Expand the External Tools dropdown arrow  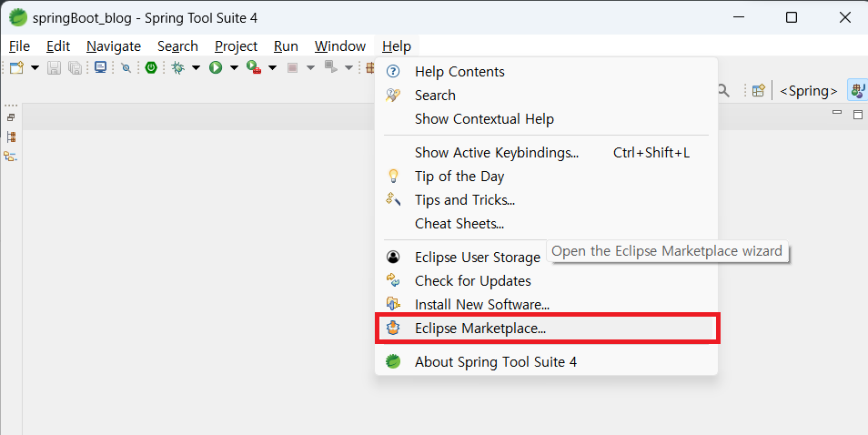tap(272, 68)
